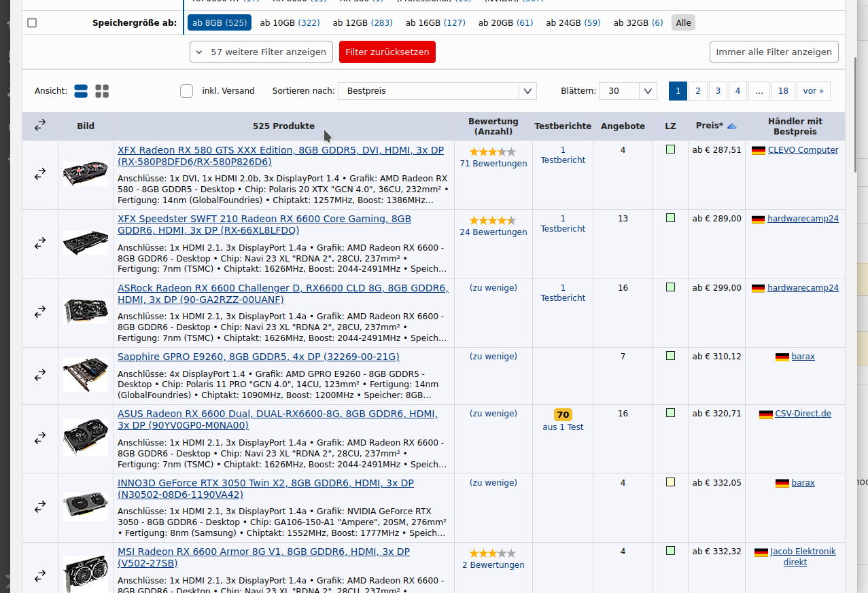
Task: Select ab 20GB memory filter
Action: pyautogui.click(x=506, y=22)
